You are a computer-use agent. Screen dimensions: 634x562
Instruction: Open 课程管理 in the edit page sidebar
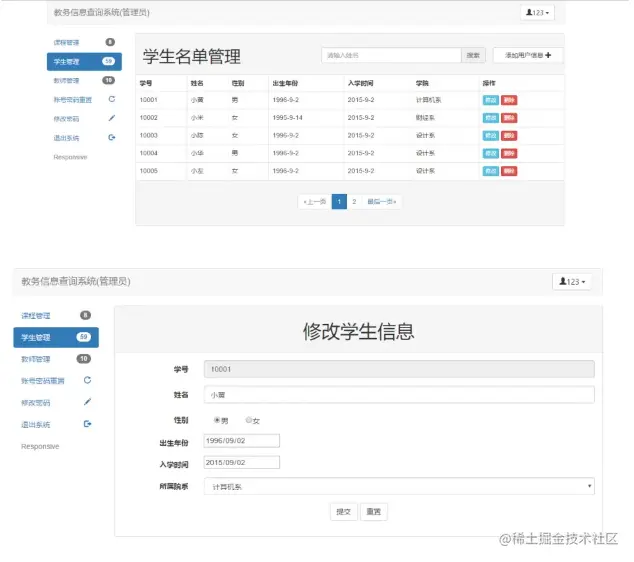[x=36, y=316]
